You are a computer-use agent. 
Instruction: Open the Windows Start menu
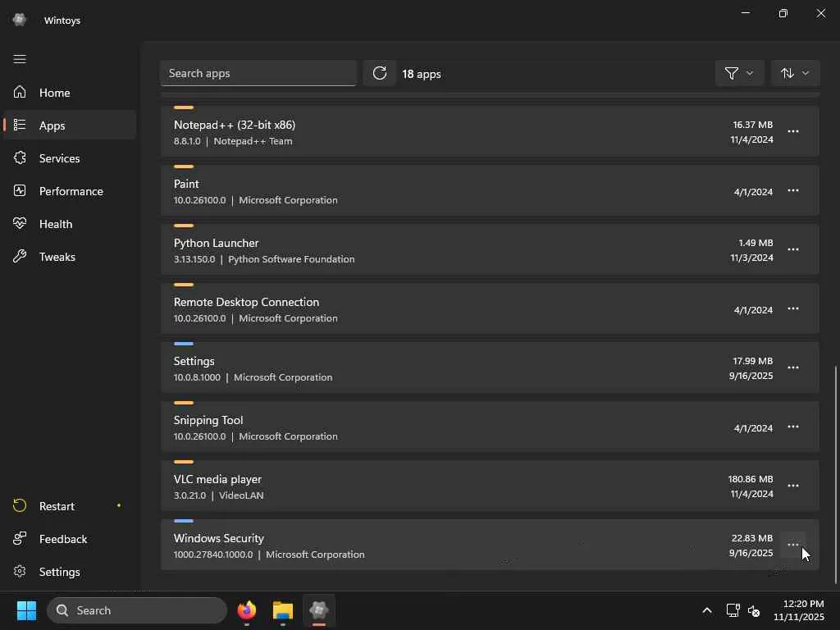click(x=26, y=610)
